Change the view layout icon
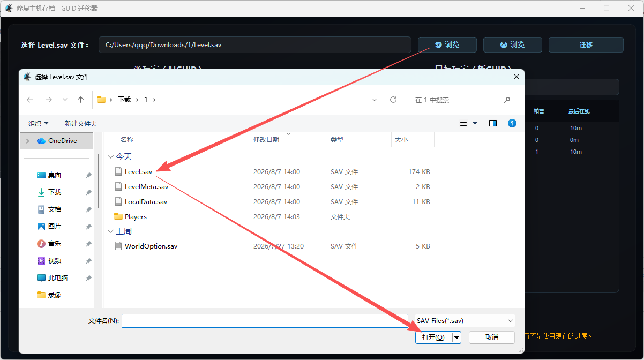 464,123
